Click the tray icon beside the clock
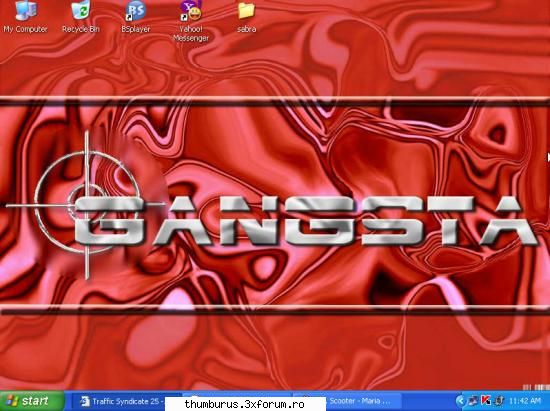 coord(499,401)
